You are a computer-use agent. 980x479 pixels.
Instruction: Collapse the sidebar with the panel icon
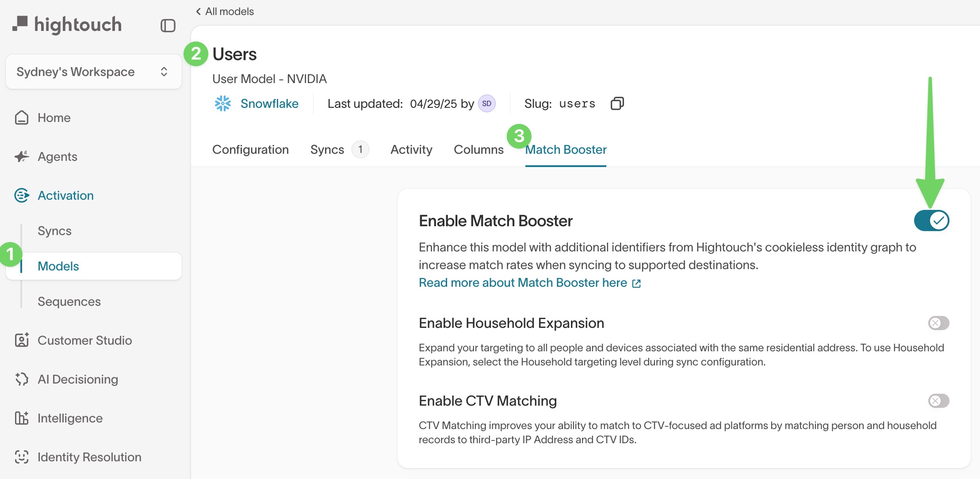tap(168, 26)
